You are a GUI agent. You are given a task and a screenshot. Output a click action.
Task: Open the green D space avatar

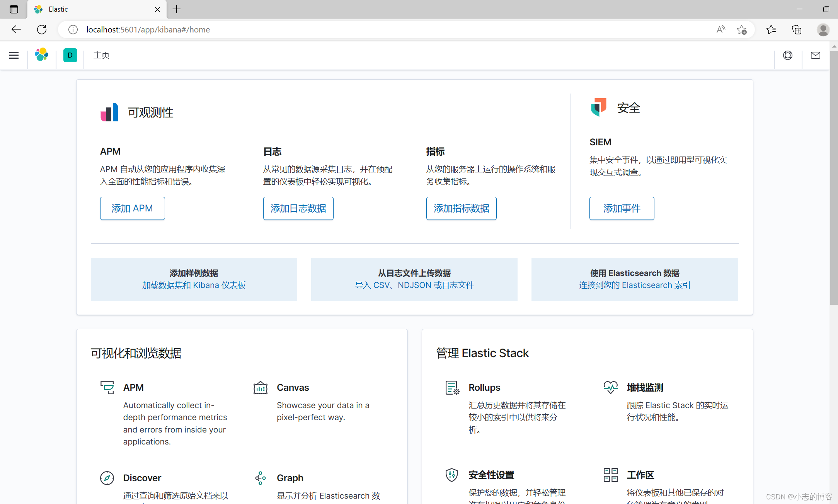point(70,55)
